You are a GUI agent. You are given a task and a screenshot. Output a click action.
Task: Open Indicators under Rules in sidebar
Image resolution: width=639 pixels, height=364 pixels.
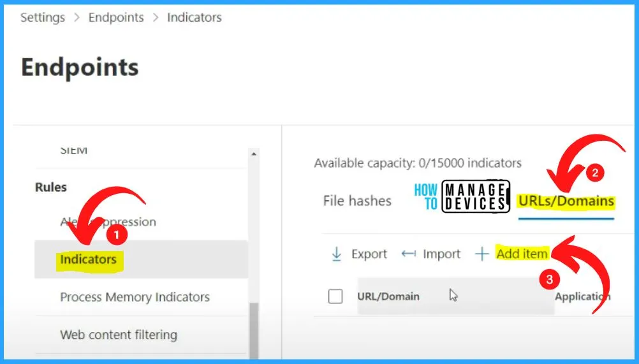coord(141,259)
